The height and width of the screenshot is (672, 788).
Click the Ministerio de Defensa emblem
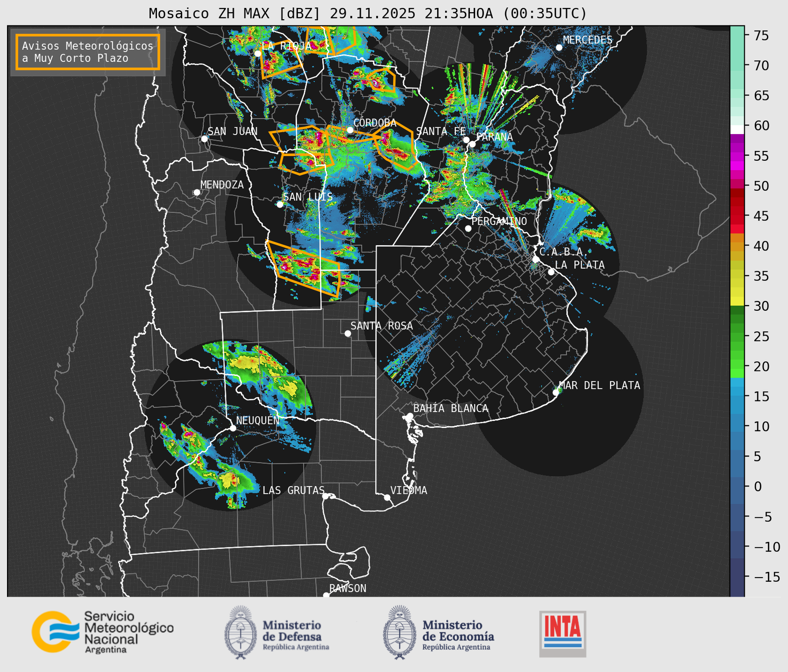click(241, 632)
